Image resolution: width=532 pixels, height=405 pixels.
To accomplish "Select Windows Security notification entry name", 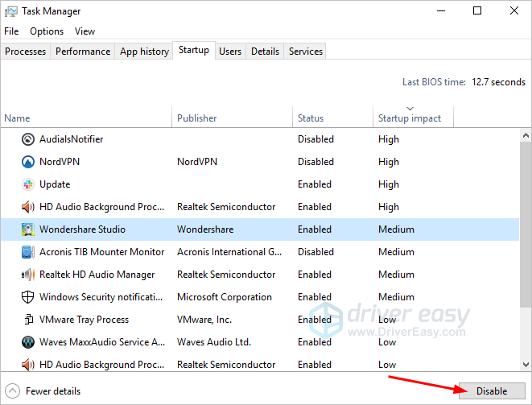I will [101, 297].
